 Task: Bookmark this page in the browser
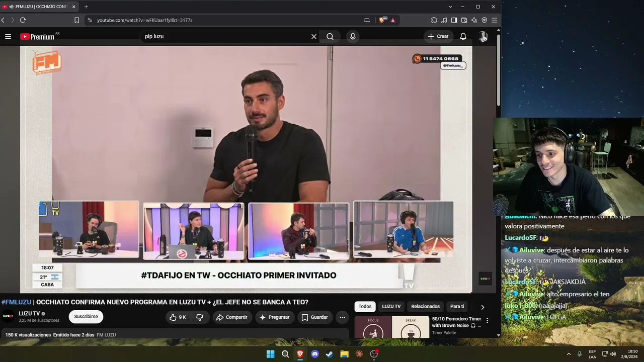tap(76, 20)
